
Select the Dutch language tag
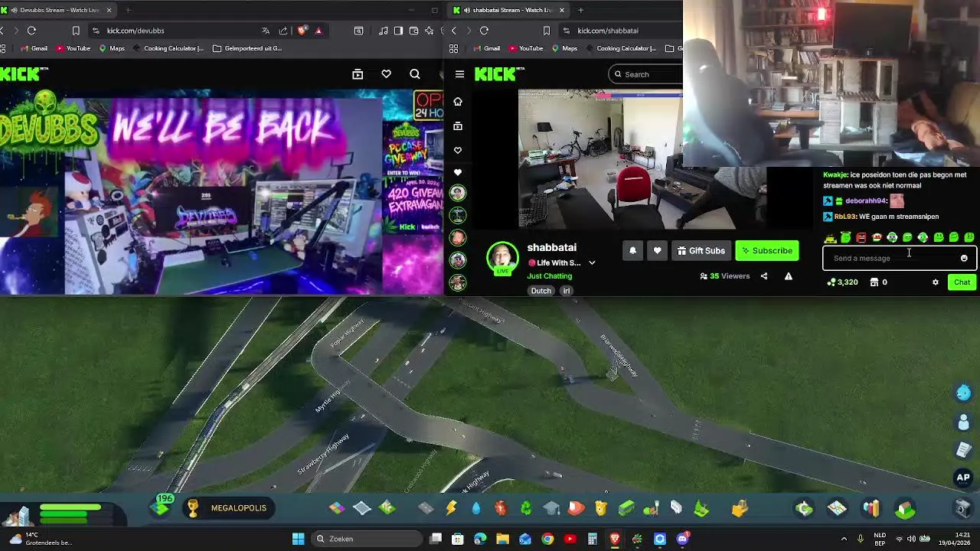541,291
